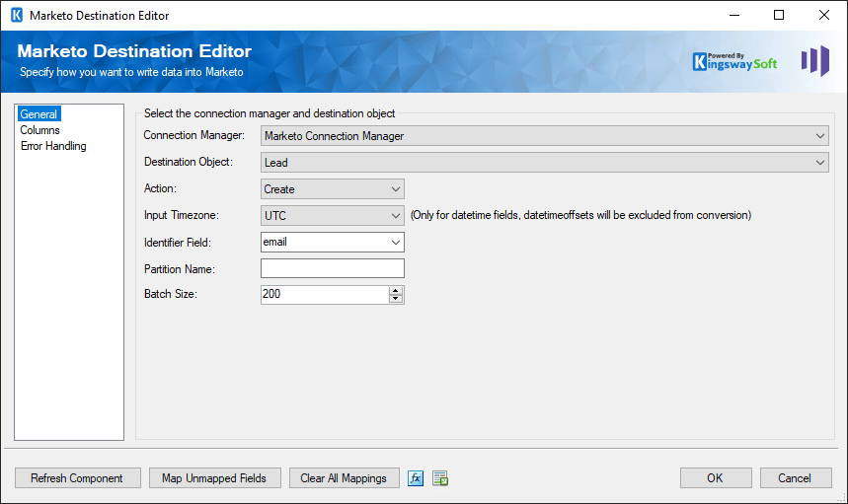
Task: Open the Identifier Field combo box arrow
Action: [x=395, y=243]
